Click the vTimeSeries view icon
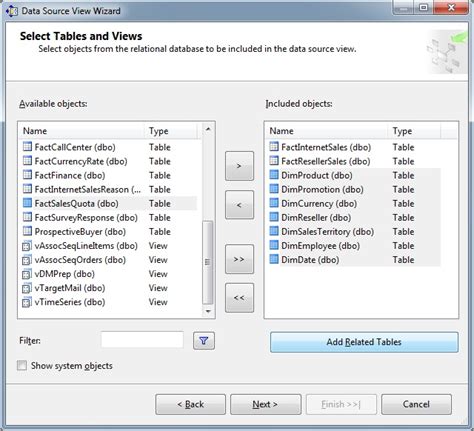 [27, 302]
